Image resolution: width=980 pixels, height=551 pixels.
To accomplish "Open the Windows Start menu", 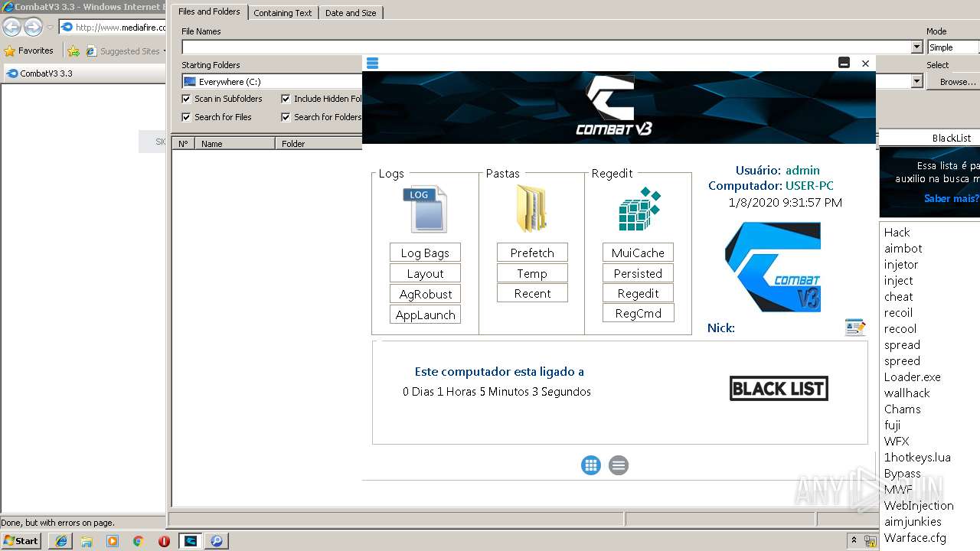I will (x=21, y=541).
